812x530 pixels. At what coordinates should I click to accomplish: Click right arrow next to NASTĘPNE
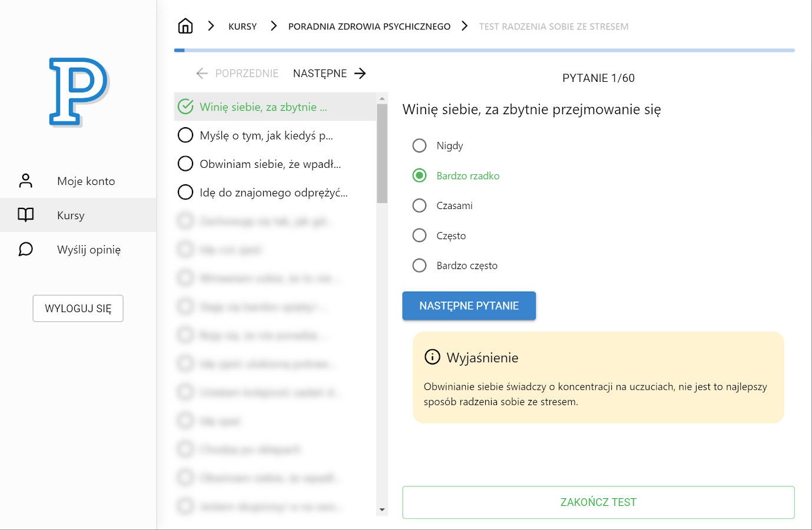click(x=360, y=73)
